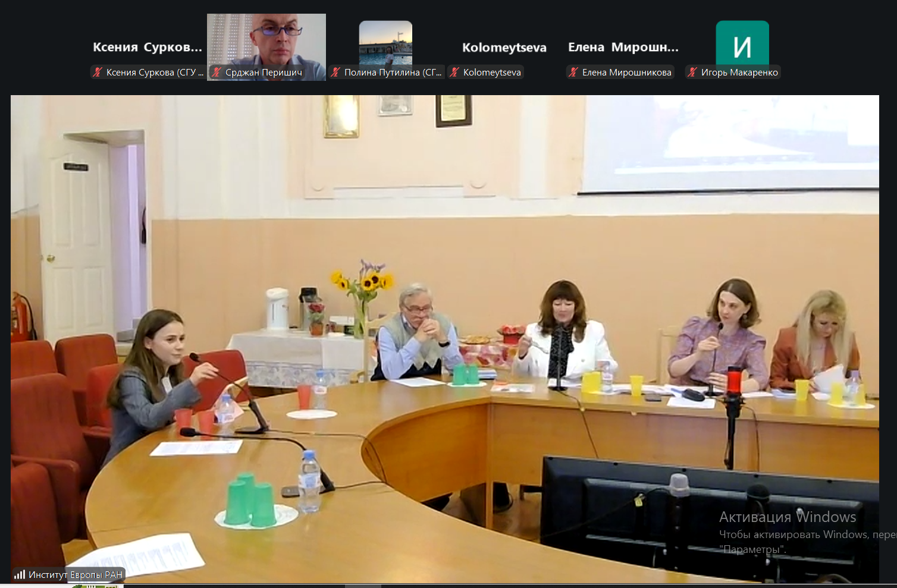Image resolution: width=897 pixels, height=588 pixels.
Task: Click the small "Kolomeytseva" name label
Action: pos(492,73)
